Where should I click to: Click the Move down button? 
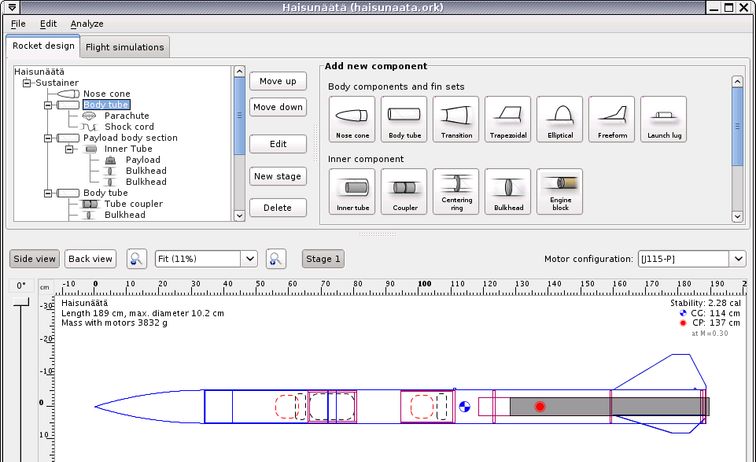pos(277,108)
